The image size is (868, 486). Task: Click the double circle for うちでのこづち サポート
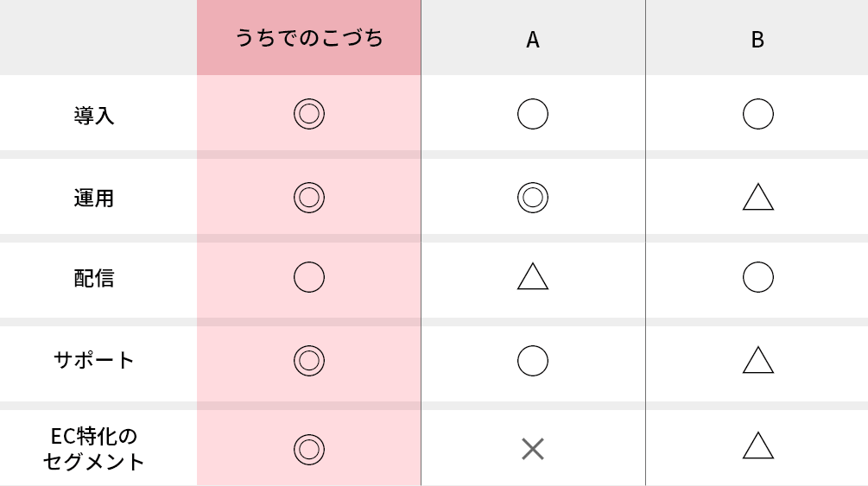(x=308, y=360)
